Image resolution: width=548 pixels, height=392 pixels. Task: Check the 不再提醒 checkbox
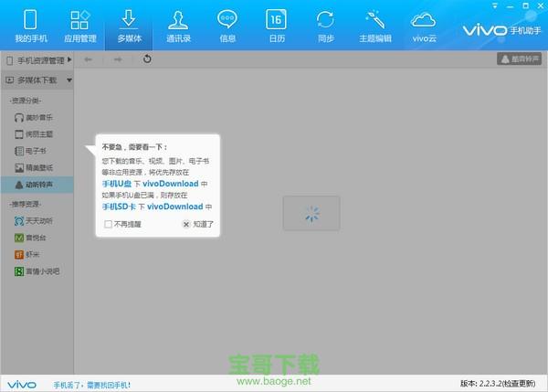point(108,224)
